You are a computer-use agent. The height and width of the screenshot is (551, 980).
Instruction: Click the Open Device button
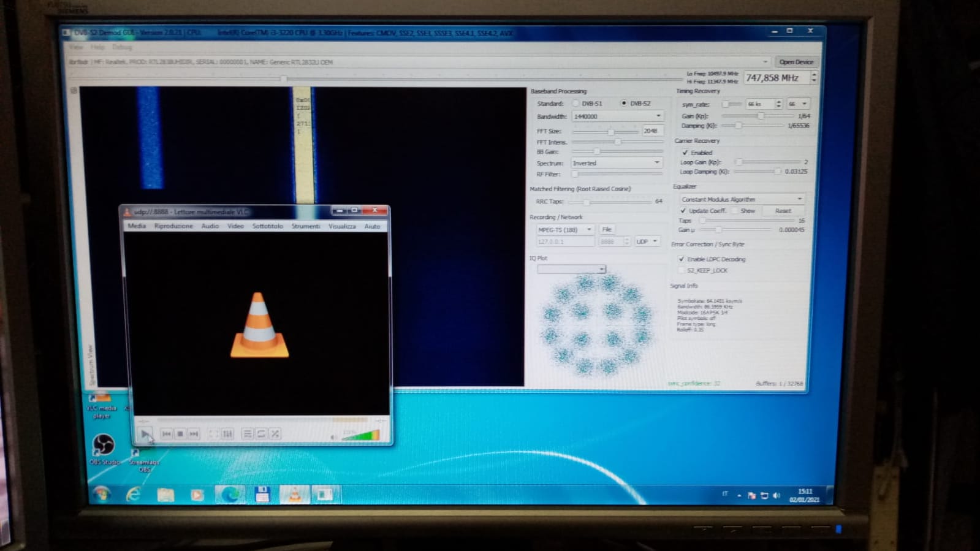click(796, 62)
